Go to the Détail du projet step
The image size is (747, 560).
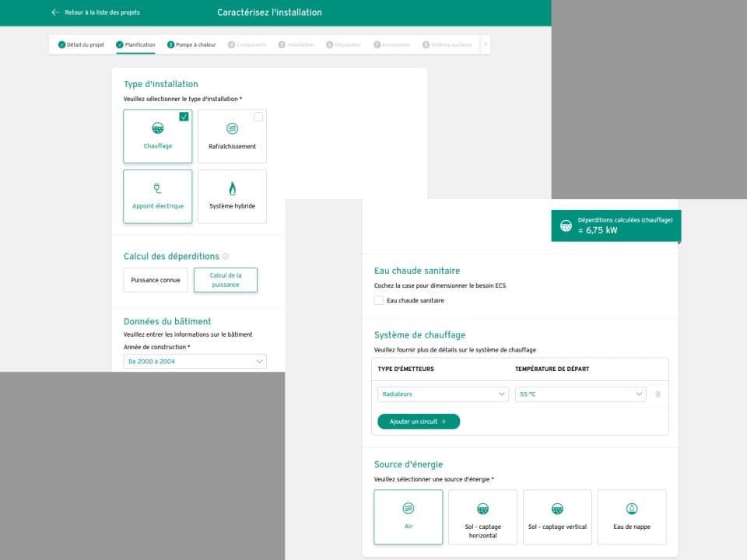pyautogui.click(x=81, y=45)
